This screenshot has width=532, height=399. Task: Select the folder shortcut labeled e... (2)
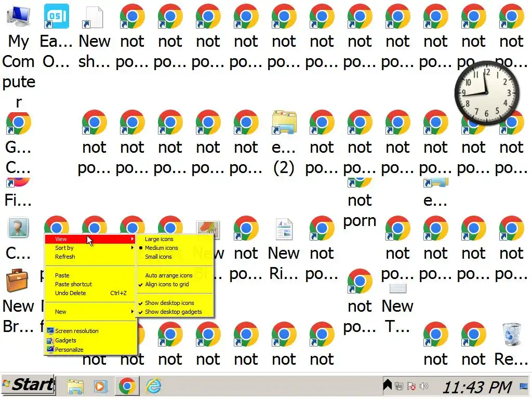pyautogui.click(x=284, y=122)
